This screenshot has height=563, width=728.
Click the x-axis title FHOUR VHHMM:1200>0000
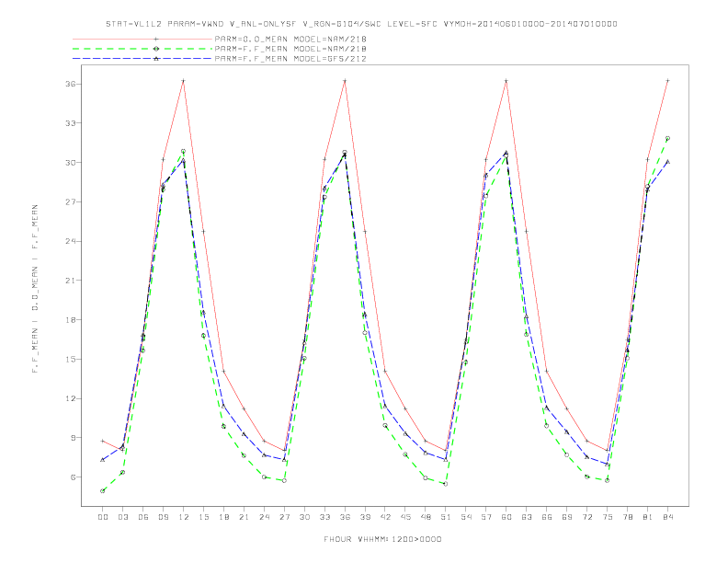tap(382, 539)
